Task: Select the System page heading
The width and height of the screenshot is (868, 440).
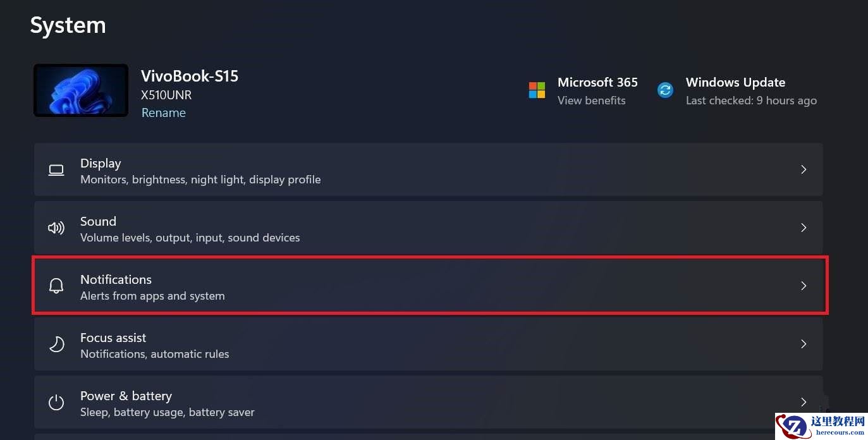Action: [x=68, y=25]
